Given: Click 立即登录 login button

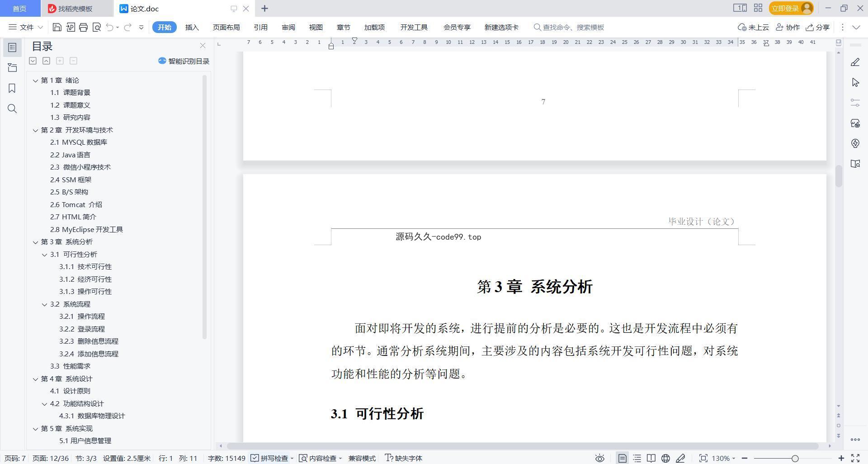Looking at the screenshot, I should coord(791,8).
